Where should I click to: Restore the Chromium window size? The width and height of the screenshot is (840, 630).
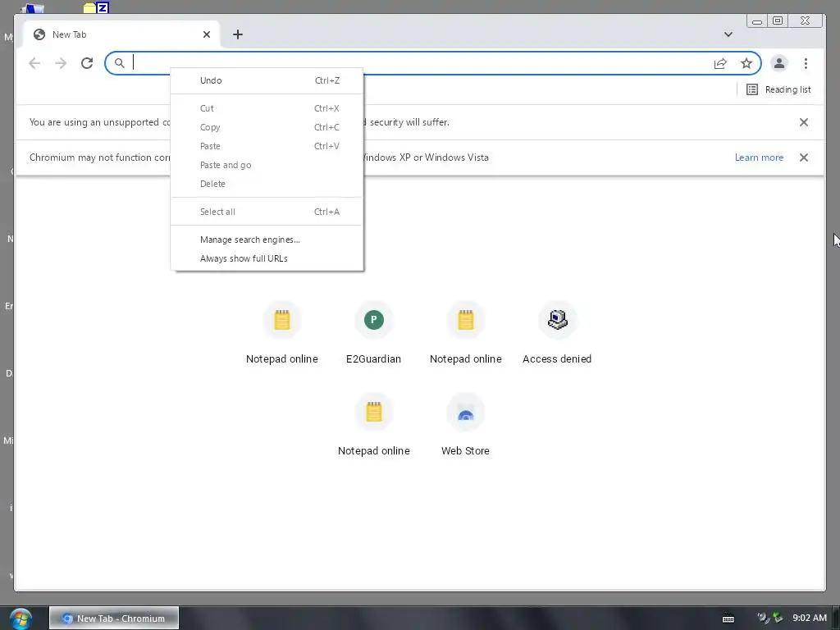click(x=778, y=21)
